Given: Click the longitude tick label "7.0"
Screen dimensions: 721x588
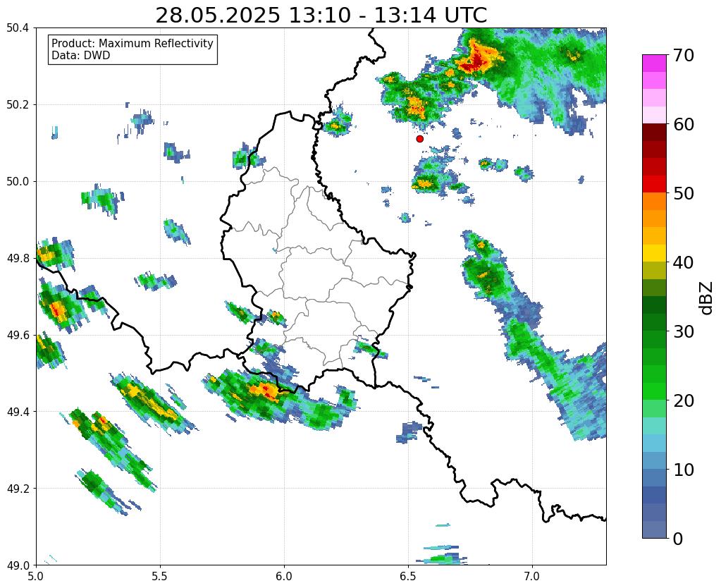Looking at the screenshot, I should point(532,576).
